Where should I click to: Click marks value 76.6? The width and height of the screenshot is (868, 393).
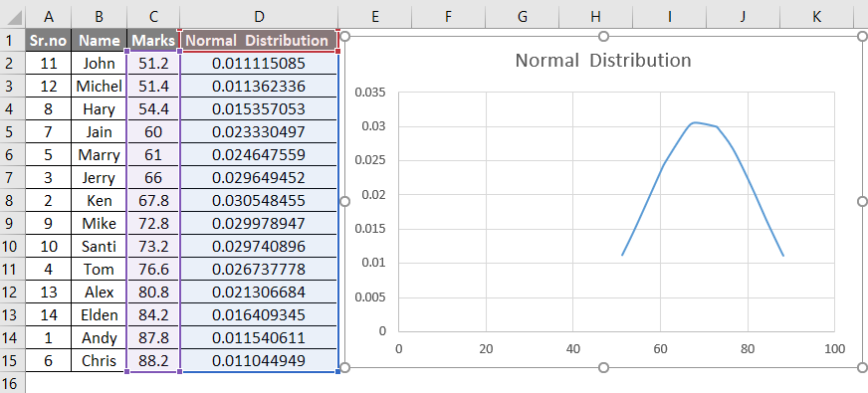point(153,269)
